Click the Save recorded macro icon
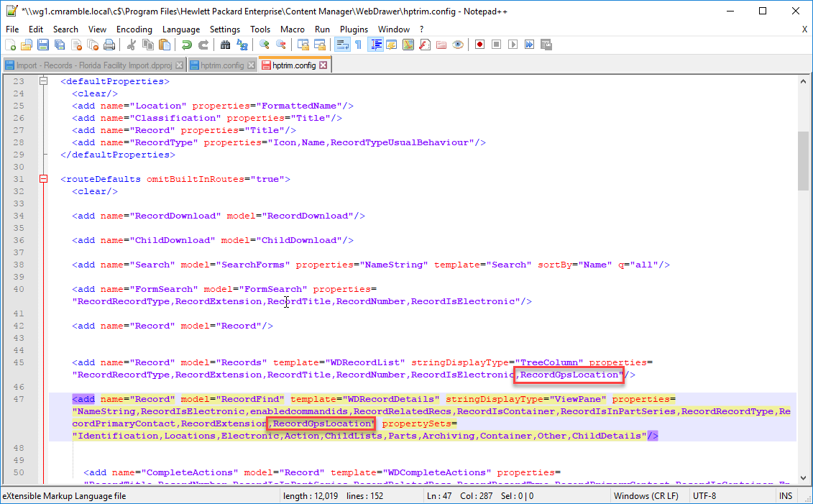The image size is (813, 504). pyautogui.click(x=546, y=45)
